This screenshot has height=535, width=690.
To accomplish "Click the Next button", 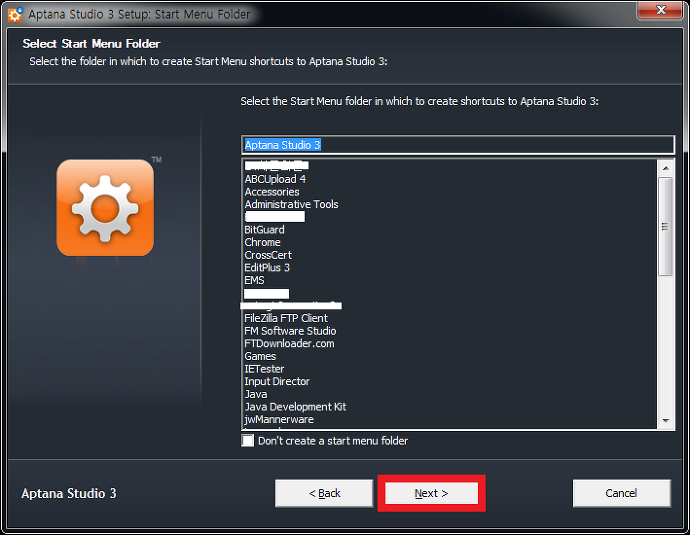I will click(431, 493).
